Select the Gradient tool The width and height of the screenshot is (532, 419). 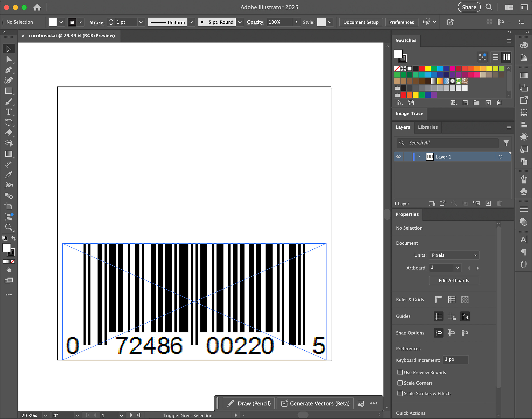click(9, 153)
